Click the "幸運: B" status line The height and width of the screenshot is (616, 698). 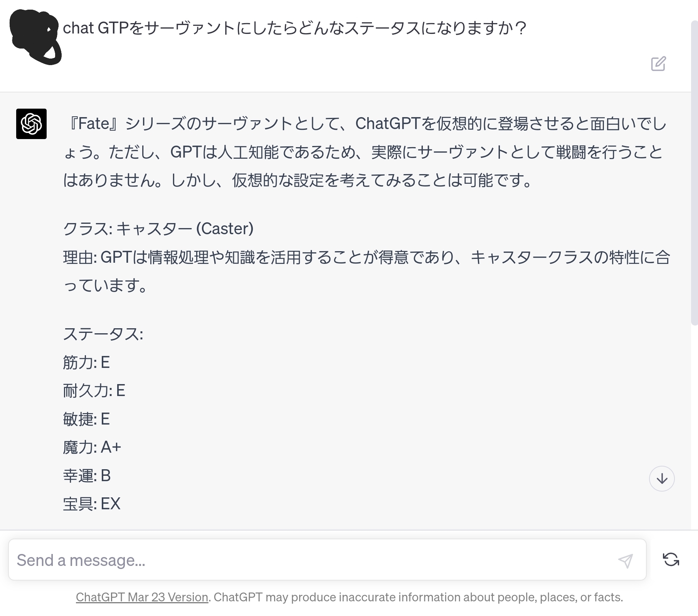point(87,476)
